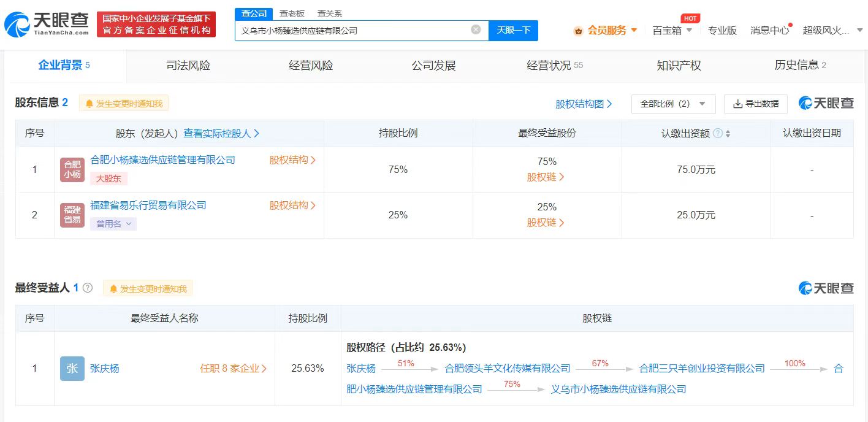The width and height of the screenshot is (868, 422).
Task: Open the 股权结构图 link
Action: 581,104
